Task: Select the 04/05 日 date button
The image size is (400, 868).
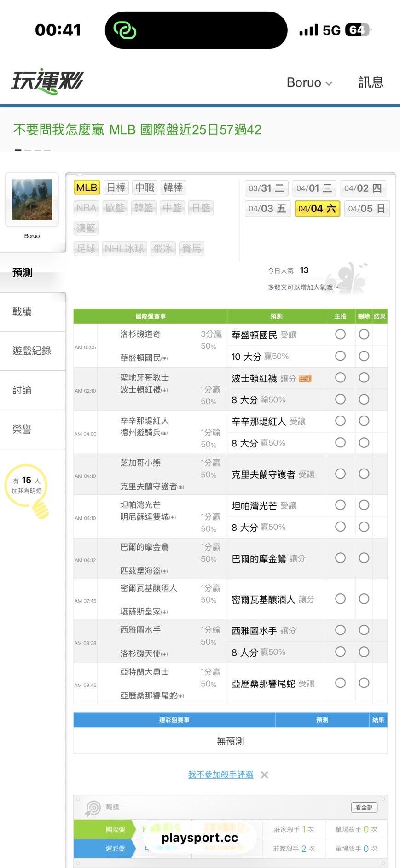Action: coord(366,209)
